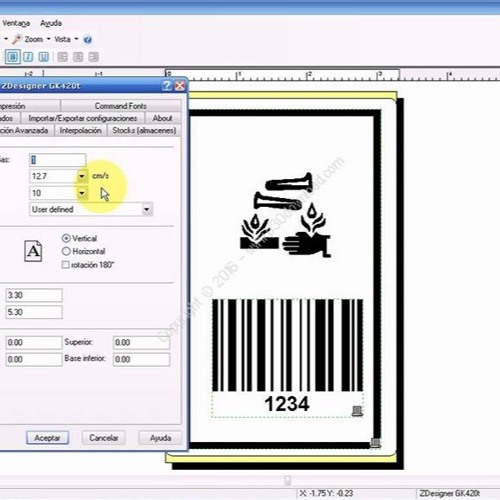Click the Zoom wand icon
Screen dimensions: 500x500
(x=17, y=39)
